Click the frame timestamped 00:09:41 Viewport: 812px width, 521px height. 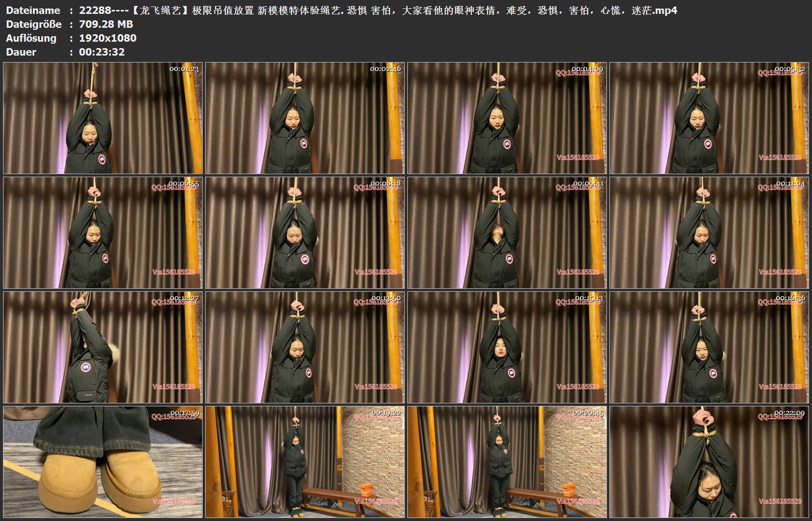[x=507, y=233]
